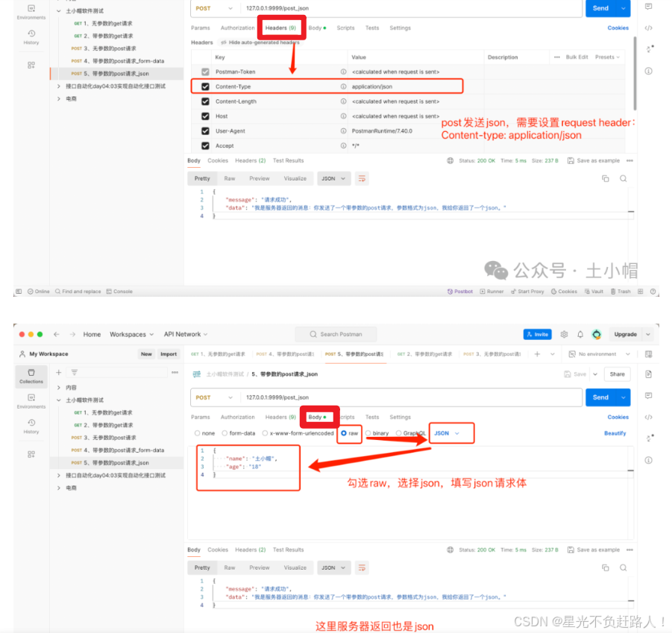This screenshot has height=633, width=672.
Task: Go forward with the right arrow beside Home
Action: pos(72,335)
